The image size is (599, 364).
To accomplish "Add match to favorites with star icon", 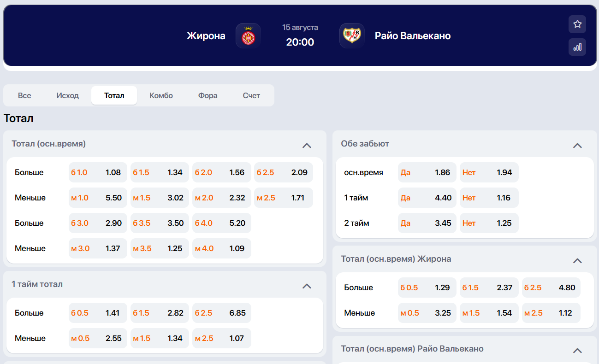I will click(577, 24).
